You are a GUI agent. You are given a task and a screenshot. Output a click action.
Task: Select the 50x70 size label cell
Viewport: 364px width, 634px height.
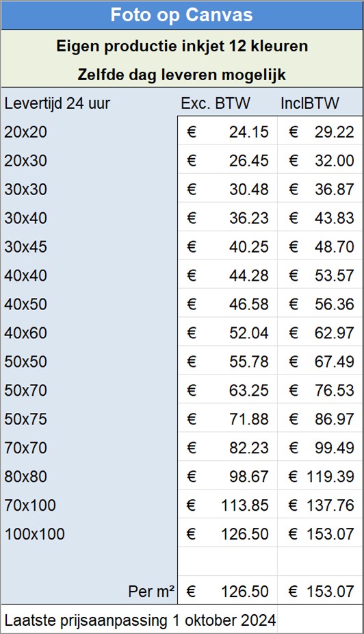(x=89, y=390)
